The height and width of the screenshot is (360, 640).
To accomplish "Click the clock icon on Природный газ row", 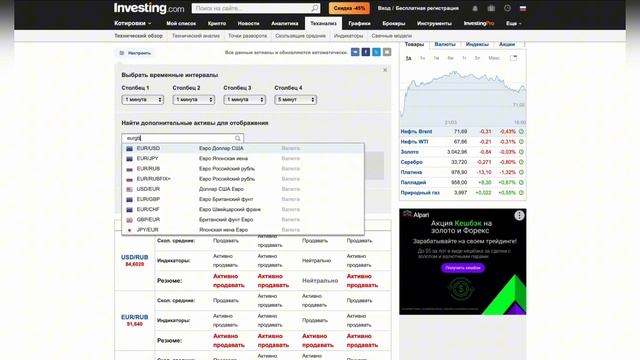I will tap(521, 193).
